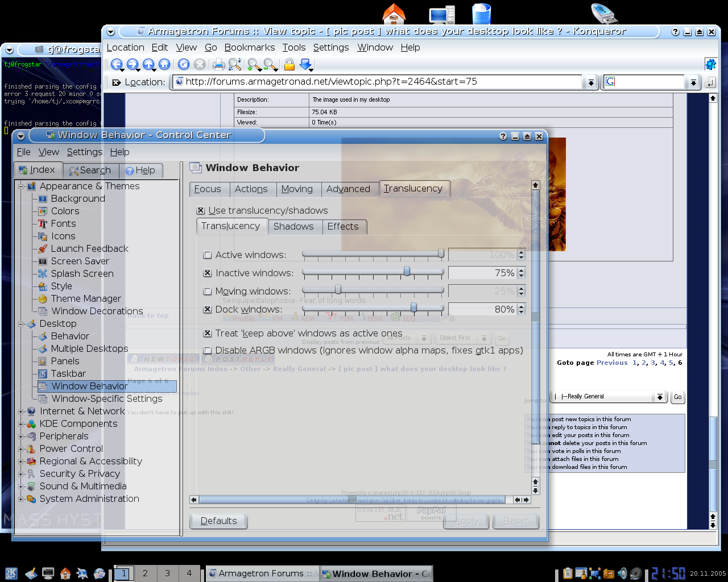Open the trash can desktop icon

point(481,14)
